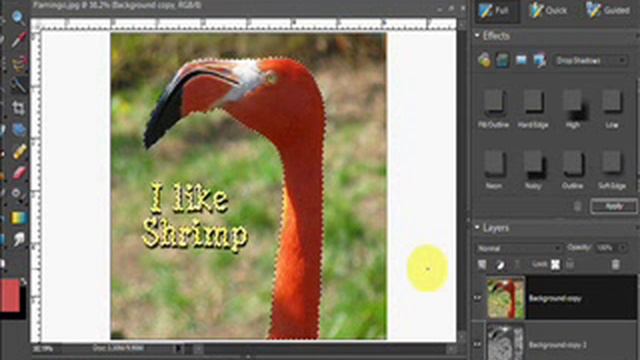Screen dimensions: 640x360
Task: Show Photo Effects in the Effects panel
Action: [x=521, y=60]
